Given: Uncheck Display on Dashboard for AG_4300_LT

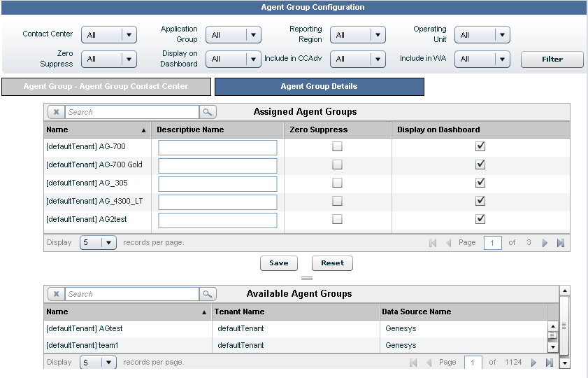Looking at the screenshot, I should click(480, 201).
